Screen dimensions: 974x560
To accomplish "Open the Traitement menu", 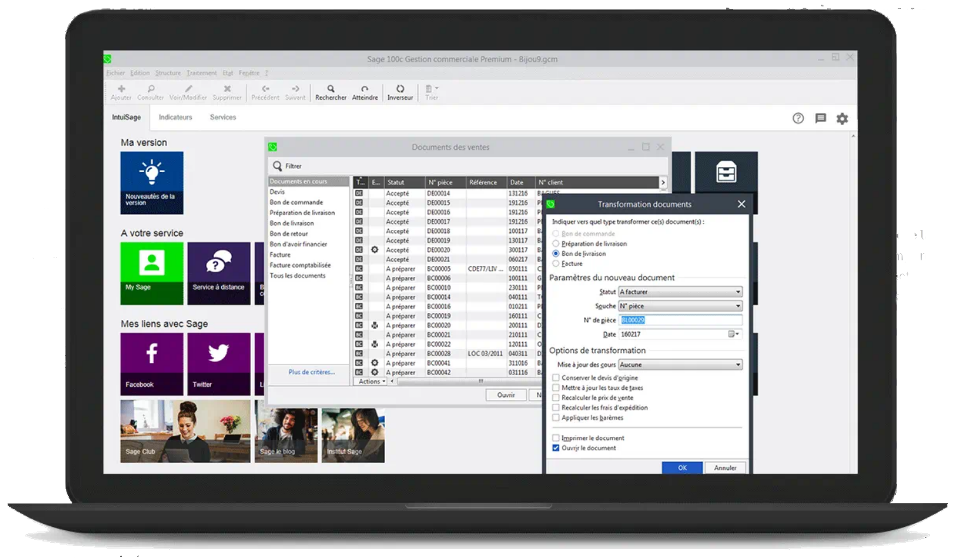I will click(201, 73).
